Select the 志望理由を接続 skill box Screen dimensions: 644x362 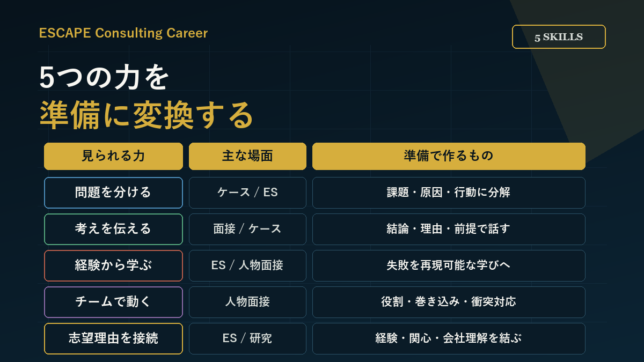point(113,338)
